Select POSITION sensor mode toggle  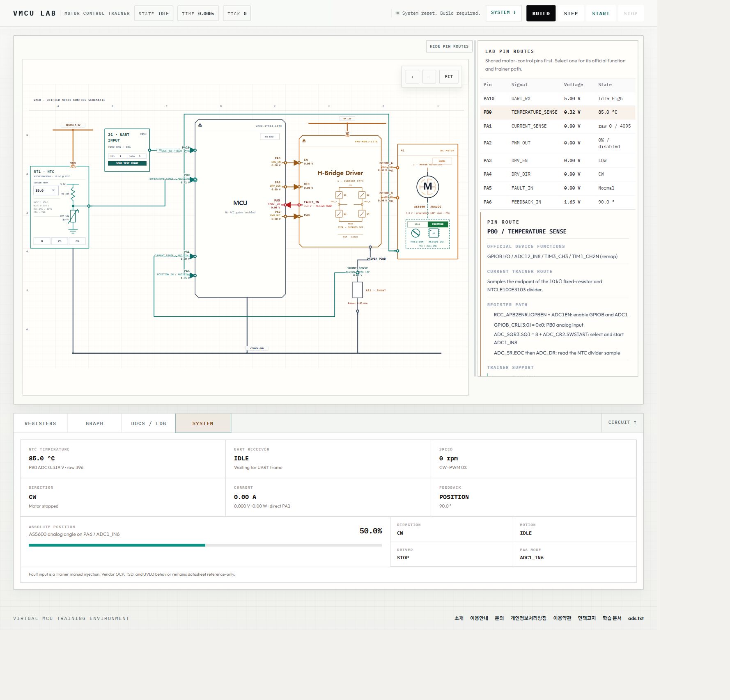point(438,224)
